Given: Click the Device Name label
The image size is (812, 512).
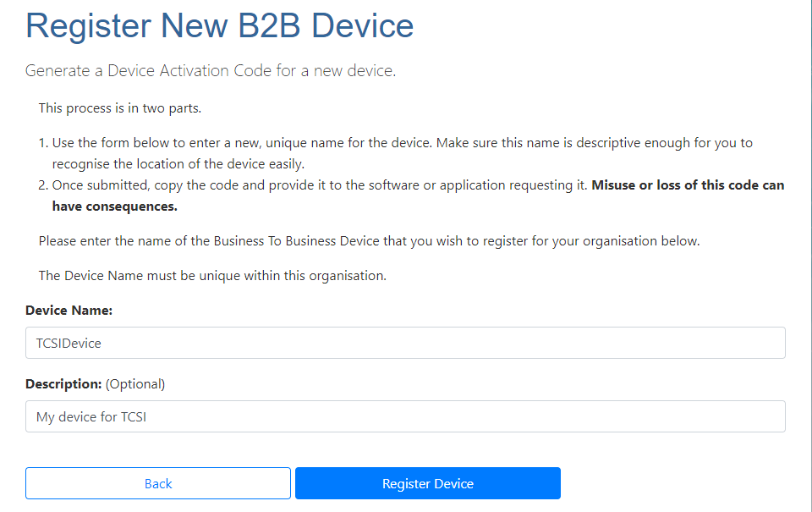Looking at the screenshot, I should [x=69, y=310].
